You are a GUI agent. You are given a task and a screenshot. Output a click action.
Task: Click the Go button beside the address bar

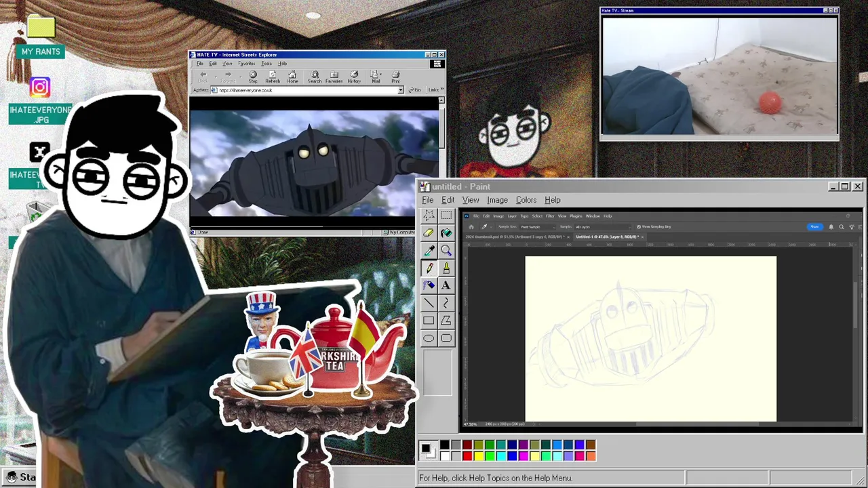tap(415, 90)
